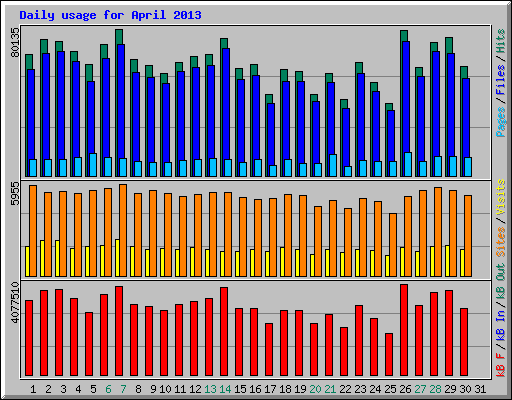
Task: Click the 'Hits' legend label
Action: coord(501,41)
